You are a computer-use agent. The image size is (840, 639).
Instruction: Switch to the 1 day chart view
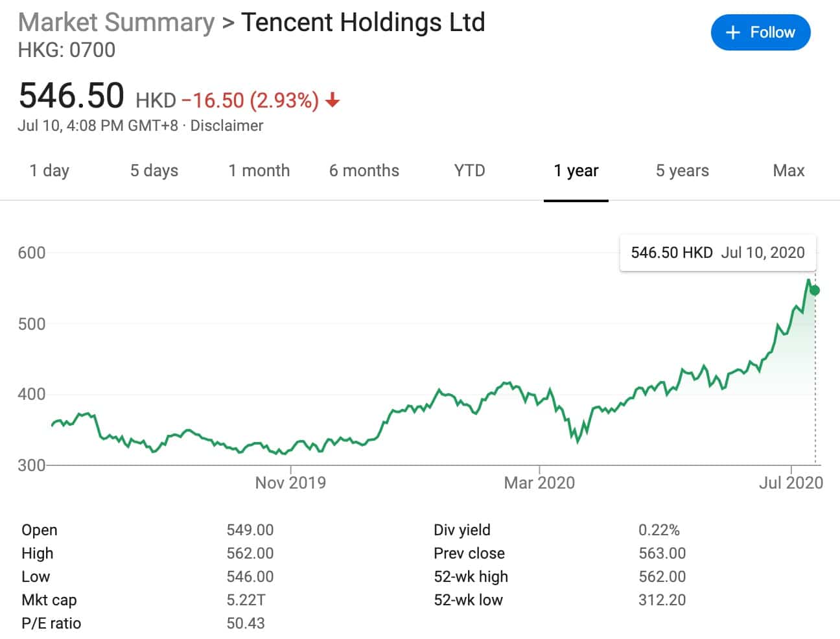pyautogui.click(x=49, y=170)
